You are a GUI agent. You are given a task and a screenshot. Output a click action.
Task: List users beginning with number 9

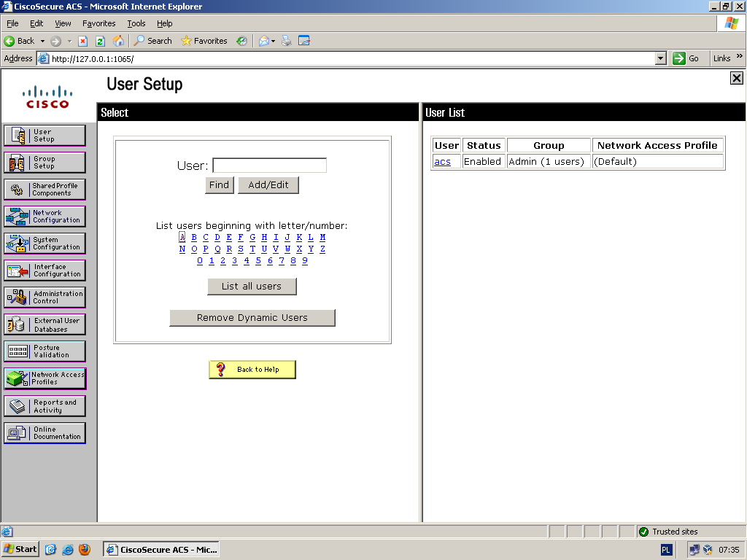(x=305, y=260)
